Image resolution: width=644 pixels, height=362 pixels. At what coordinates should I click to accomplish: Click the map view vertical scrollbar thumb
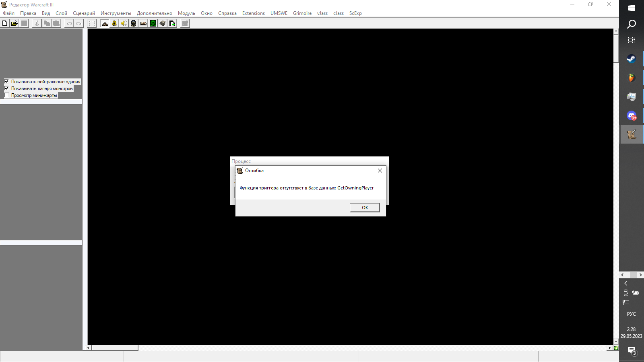(616, 48)
